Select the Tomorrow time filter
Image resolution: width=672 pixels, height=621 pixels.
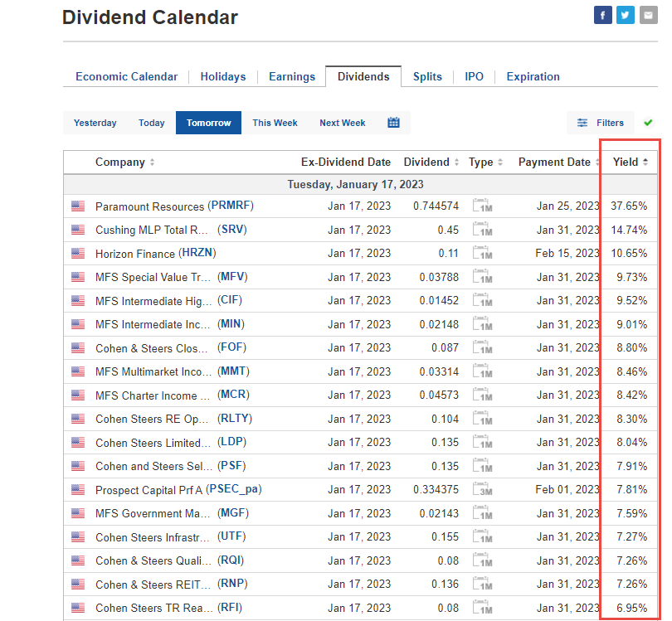[x=209, y=123]
